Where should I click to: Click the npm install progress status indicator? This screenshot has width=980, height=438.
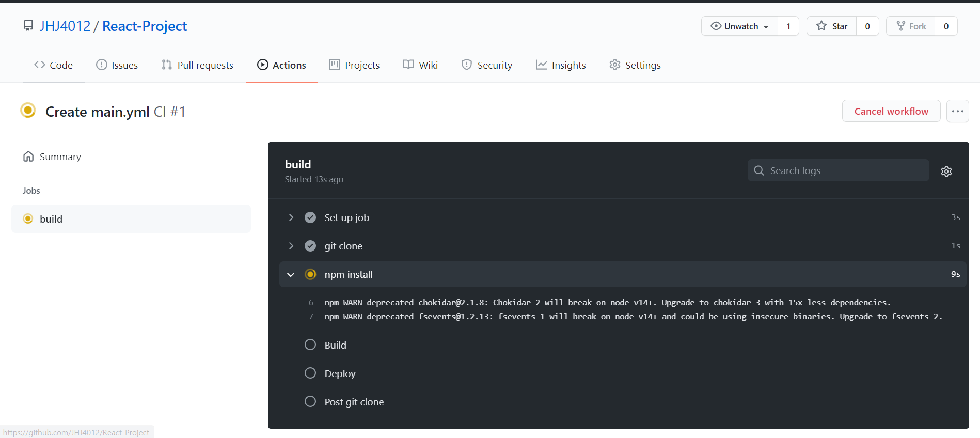pyautogui.click(x=310, y=274)
